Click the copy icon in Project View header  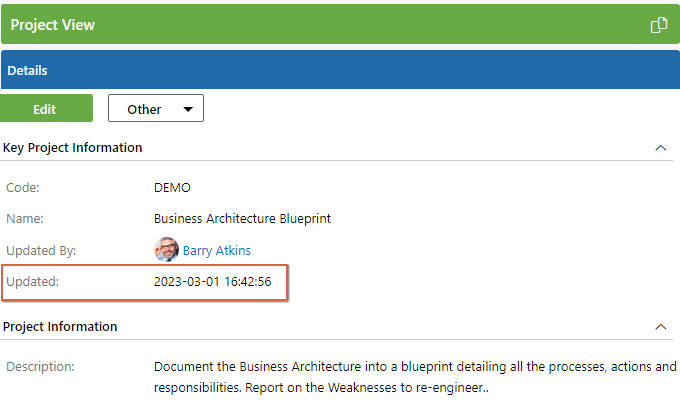click(x=659, y=25)
